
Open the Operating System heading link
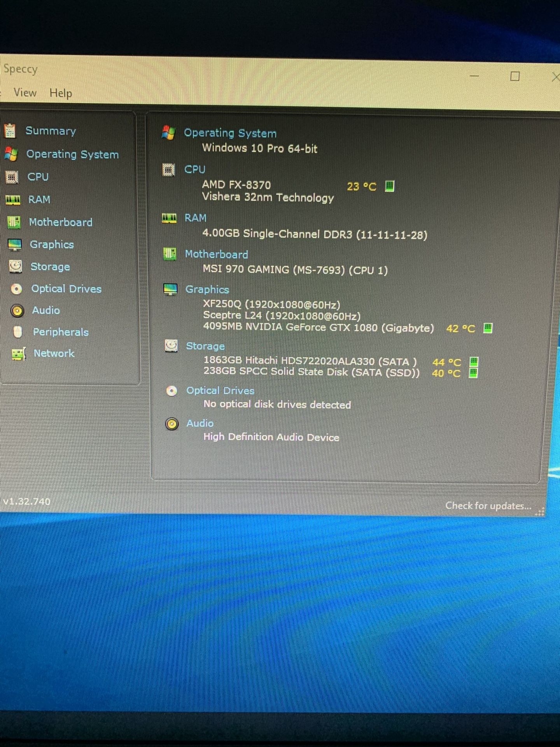click(230, 133)
